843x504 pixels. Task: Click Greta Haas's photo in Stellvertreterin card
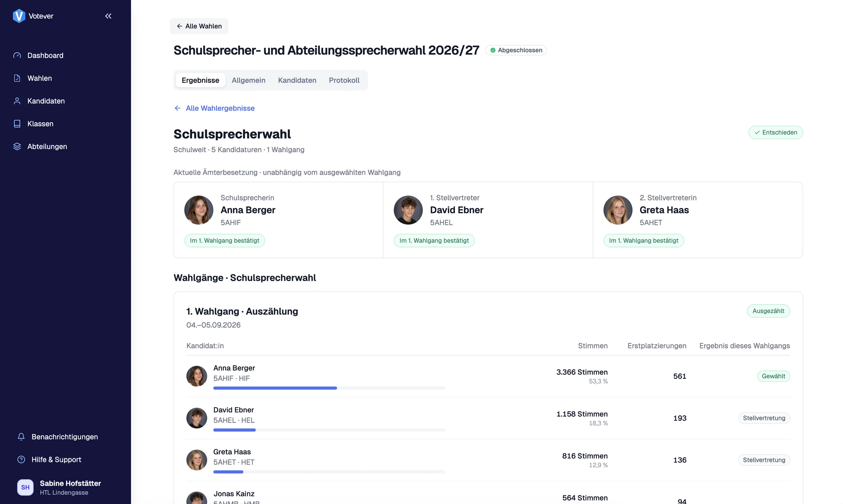click(618, 210)
